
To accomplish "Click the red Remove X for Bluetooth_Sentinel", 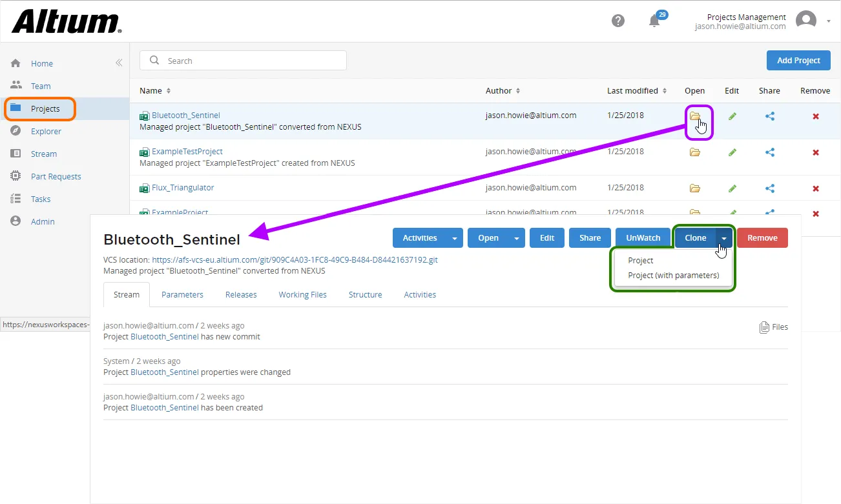I will point(815,116).
